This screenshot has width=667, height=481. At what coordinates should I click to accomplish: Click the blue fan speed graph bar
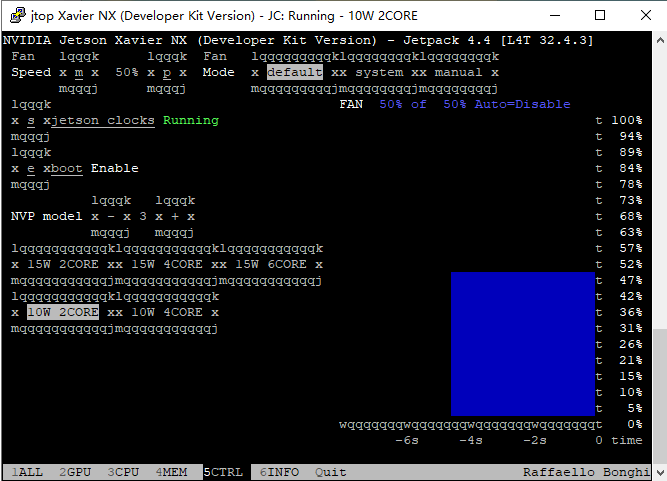point(523,344)
